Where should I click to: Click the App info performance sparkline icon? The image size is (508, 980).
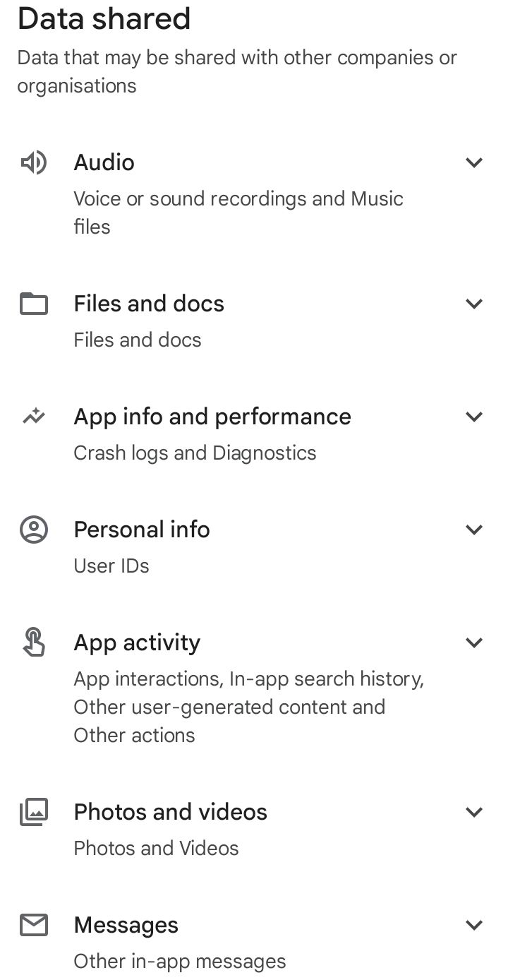pos(33,417)
